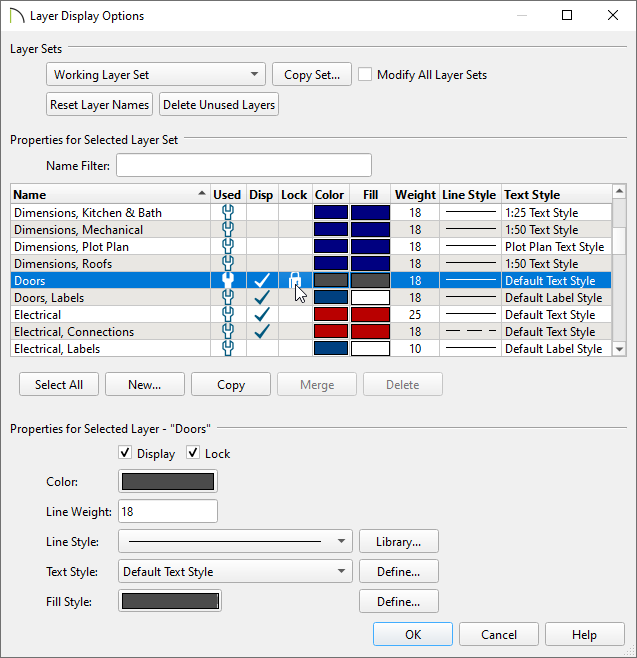The height and width of the screenshot is (658, 637).
Task: Select the Electrical, Connections layer name
Action: pyautogui.click(x=74, y=332)
